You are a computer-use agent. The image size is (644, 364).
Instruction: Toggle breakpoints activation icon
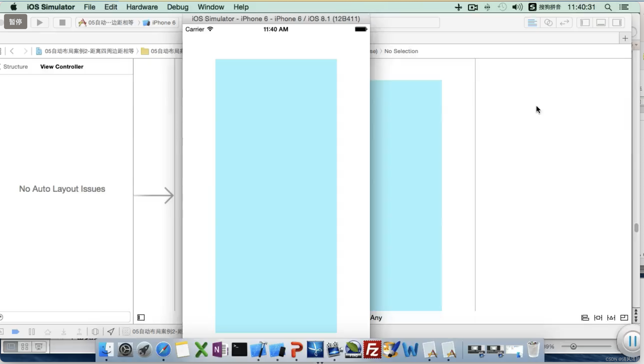pos(15,332)
